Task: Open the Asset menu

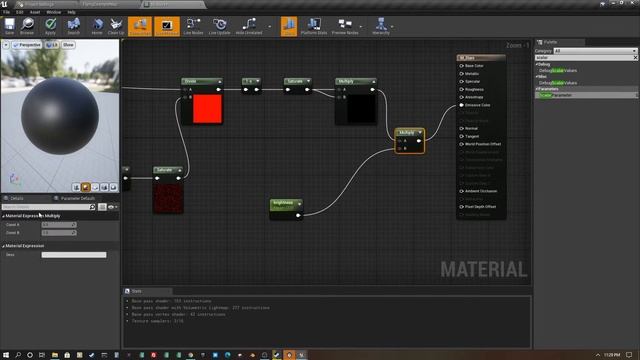Action: (35, 12)
